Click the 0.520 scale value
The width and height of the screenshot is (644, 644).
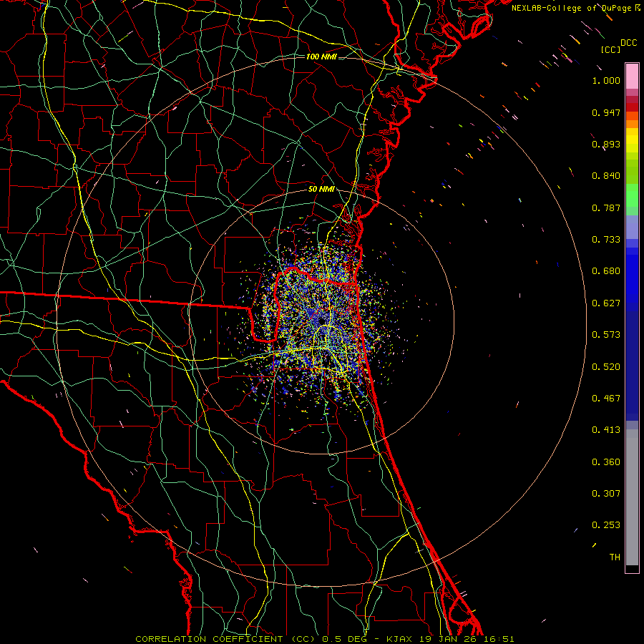(x=606, y=367)
